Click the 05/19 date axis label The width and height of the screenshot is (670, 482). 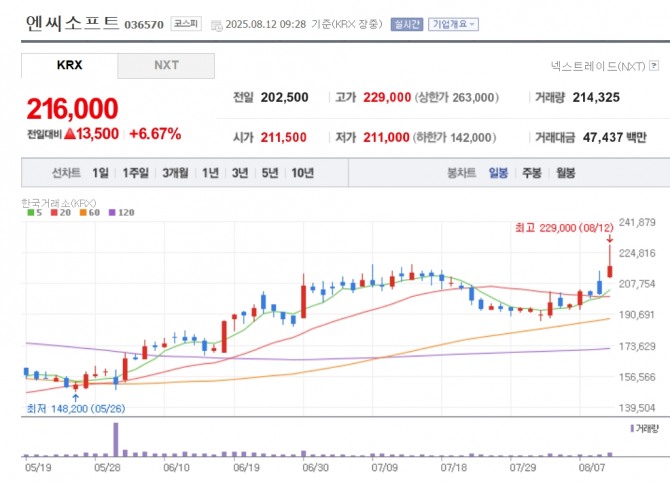tap(38, 467)
